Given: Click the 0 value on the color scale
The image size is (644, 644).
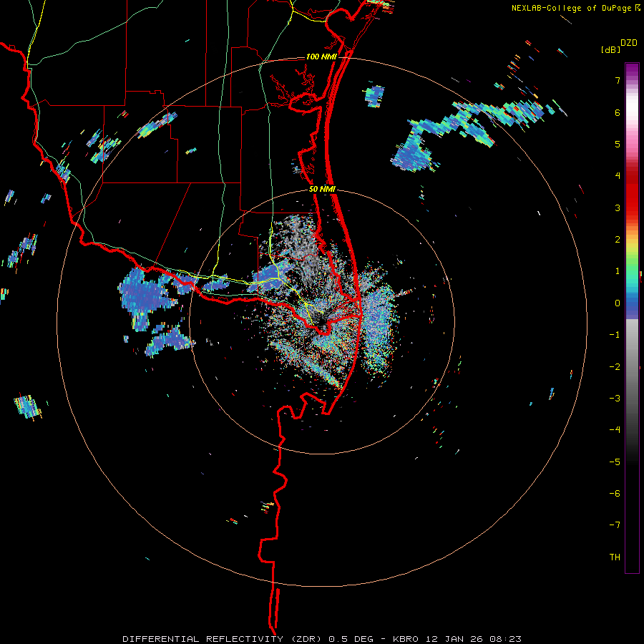Looking at the screenshot, I should pyautogui.click(x=618, y=303).
